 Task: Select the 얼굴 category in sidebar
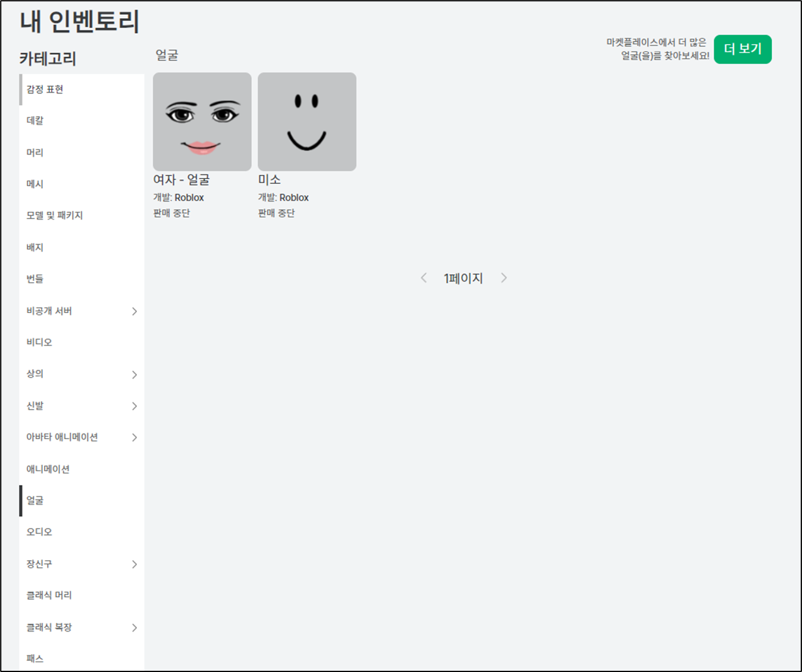tap(82, 501)
